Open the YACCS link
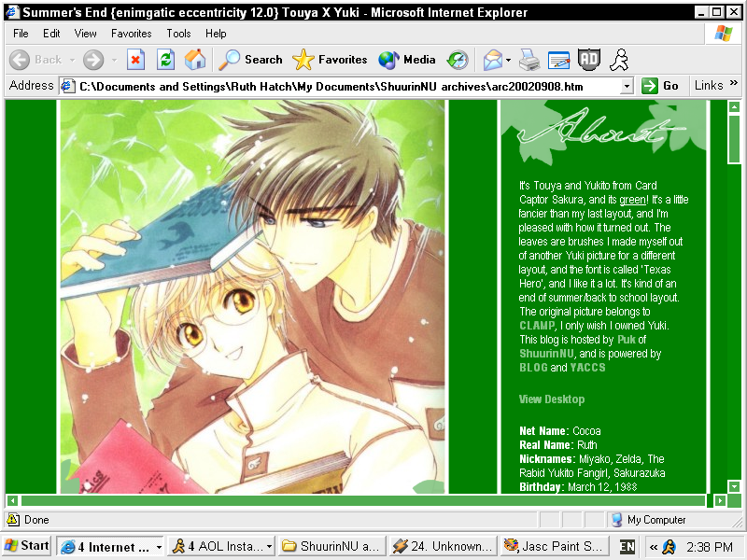 pos(588,368)
